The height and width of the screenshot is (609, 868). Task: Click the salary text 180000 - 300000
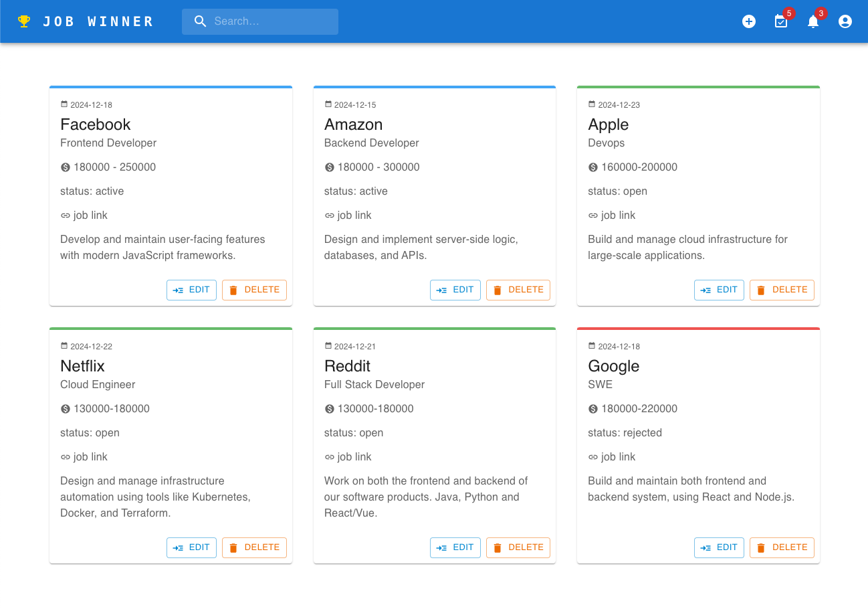point(378,167)
